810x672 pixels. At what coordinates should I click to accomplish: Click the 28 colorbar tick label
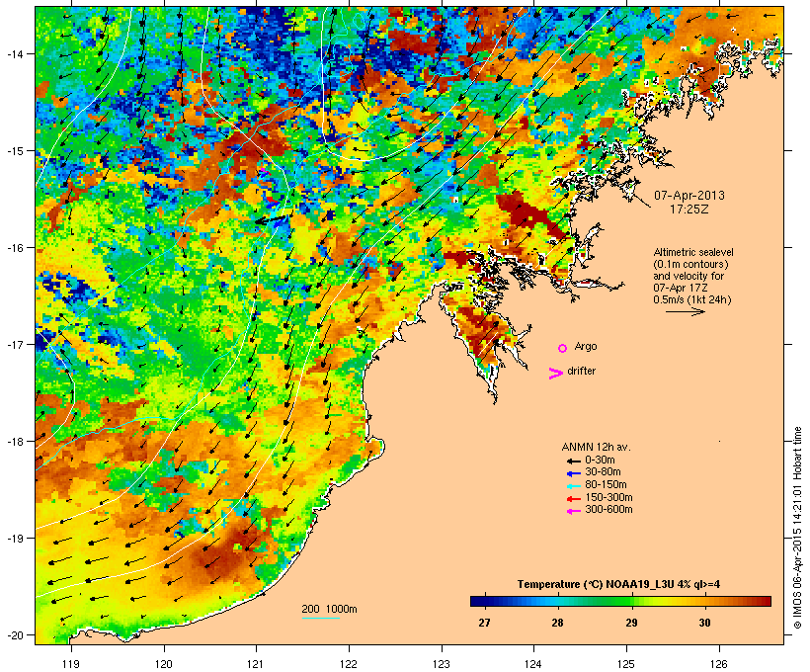pyautogui.click(x=557, y=623)
